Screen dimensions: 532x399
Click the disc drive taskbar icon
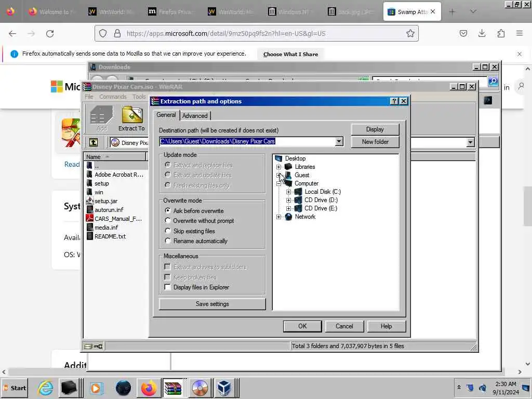pos(200,388)
